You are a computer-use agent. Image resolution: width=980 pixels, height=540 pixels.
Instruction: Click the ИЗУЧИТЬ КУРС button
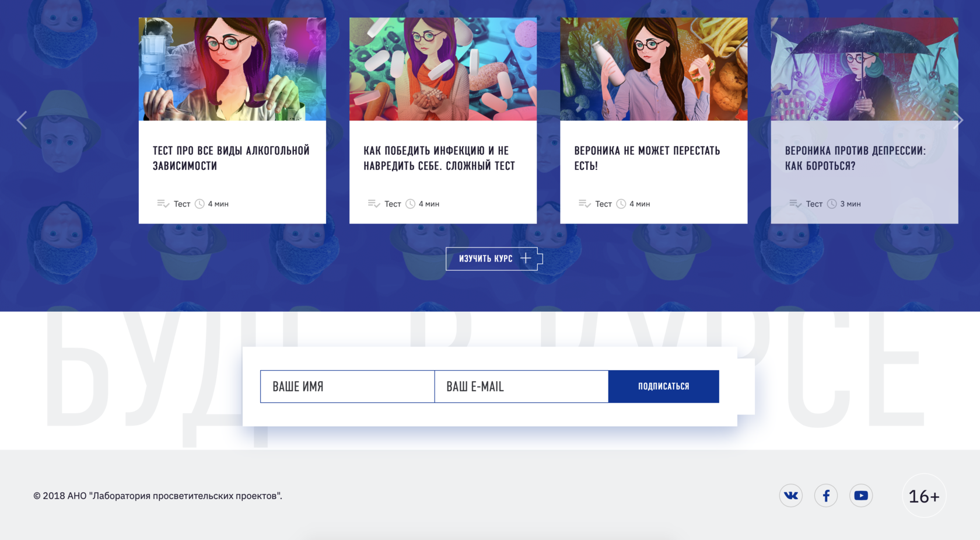pyautogui.click(x=494, y=259)
